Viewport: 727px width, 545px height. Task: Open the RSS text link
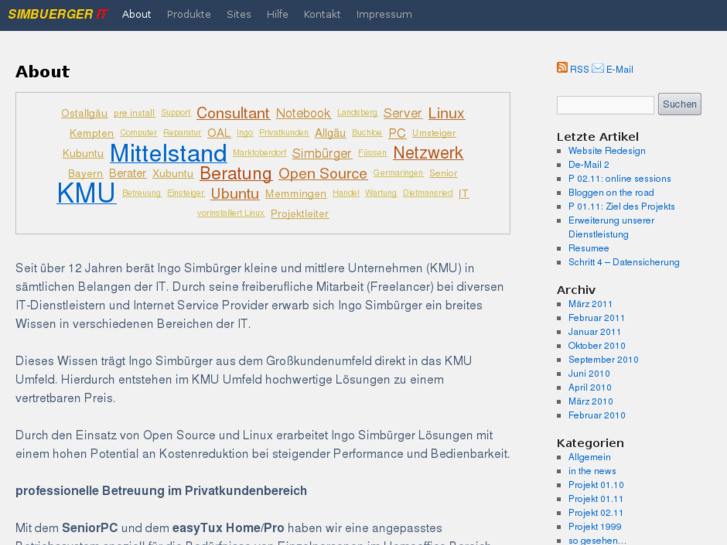point(579,70)
